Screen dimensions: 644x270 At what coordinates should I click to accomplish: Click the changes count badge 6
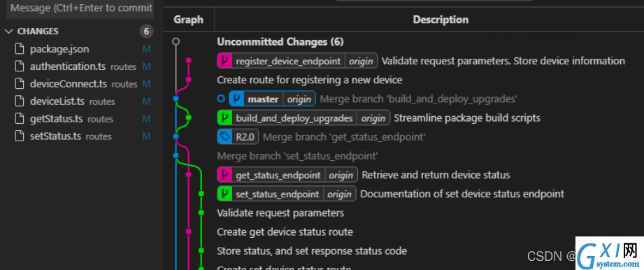[x=146, y=31]
